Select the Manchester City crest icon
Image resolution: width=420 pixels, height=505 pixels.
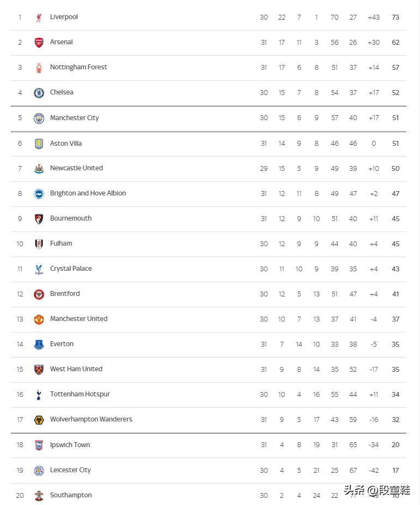pyautogui.click(x=39, y=118)
